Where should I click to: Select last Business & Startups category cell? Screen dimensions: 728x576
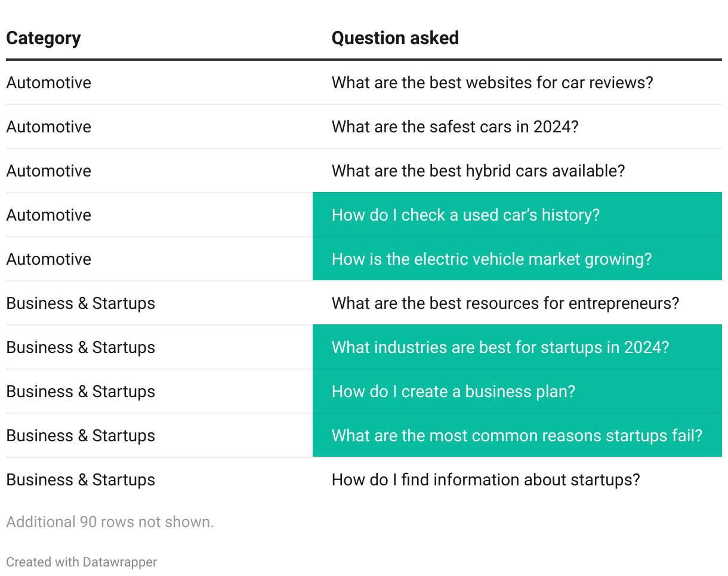click(x=81, y=479)
